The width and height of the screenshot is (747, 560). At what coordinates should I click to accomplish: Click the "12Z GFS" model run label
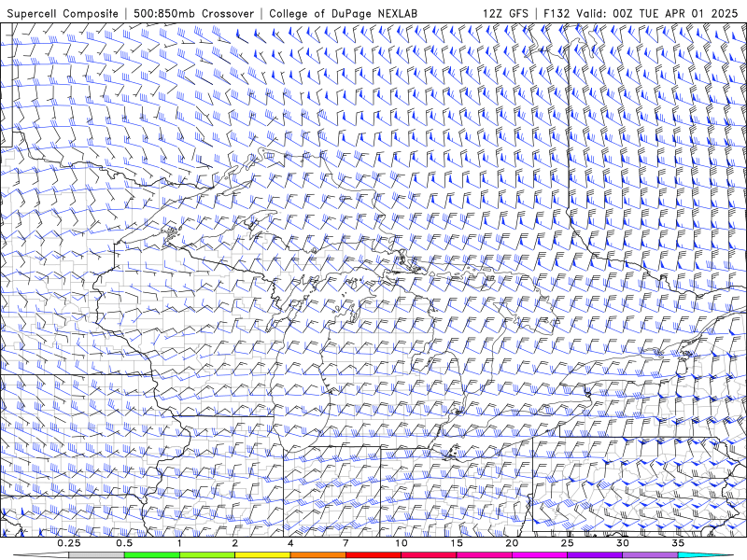[x=505, y=14]
